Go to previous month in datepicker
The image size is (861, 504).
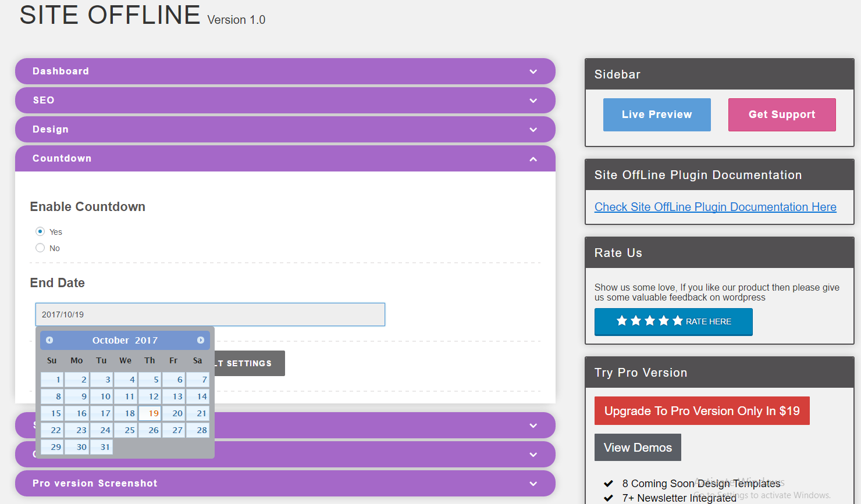click(49, 340)
